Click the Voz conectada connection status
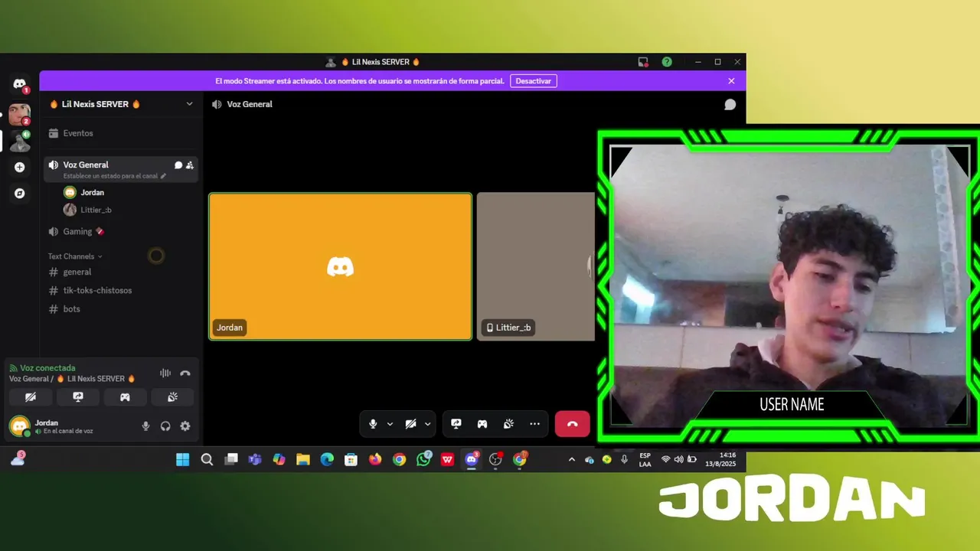980x551 pixels. (47, 368)
